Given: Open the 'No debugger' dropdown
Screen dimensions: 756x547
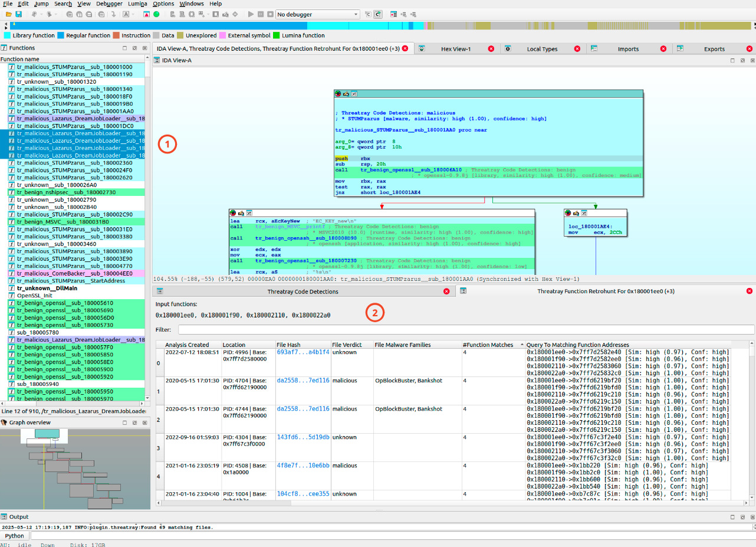Looking at the screenshot, I should (317, 14).
